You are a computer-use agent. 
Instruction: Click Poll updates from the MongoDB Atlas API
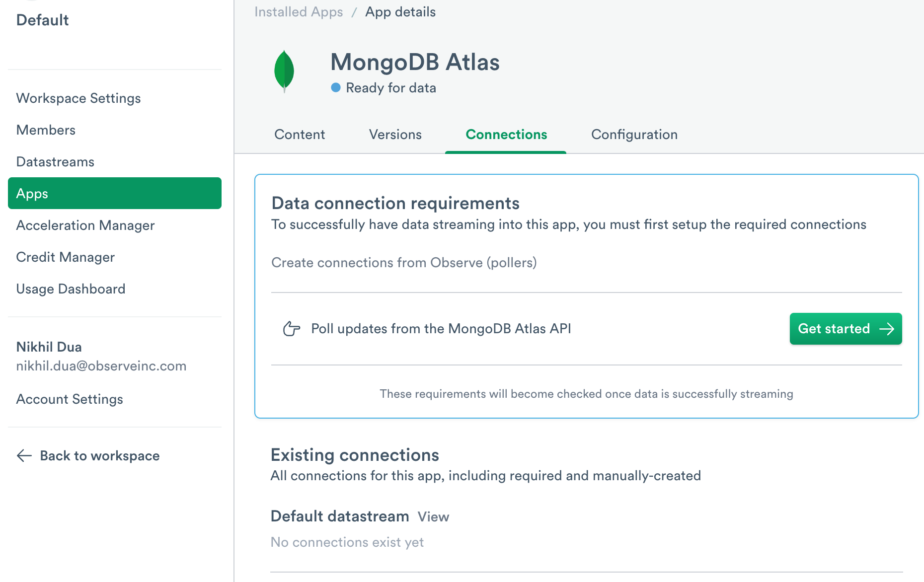441,329
